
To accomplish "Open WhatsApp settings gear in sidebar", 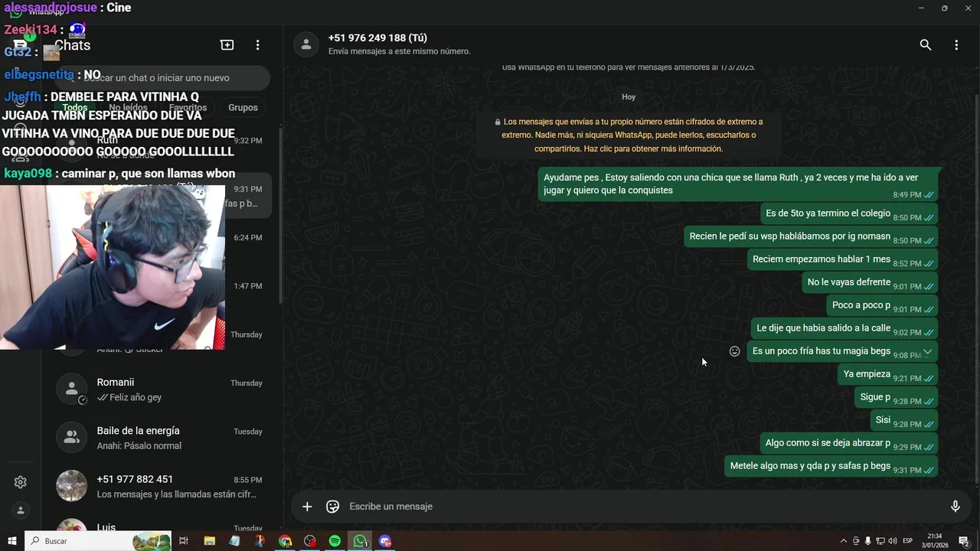I will [x=21, y=482].
